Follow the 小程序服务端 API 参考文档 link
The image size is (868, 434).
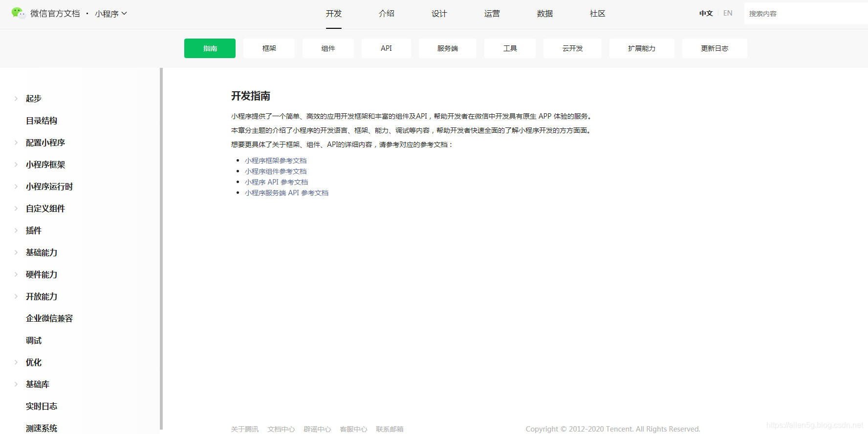pos(287,193)
